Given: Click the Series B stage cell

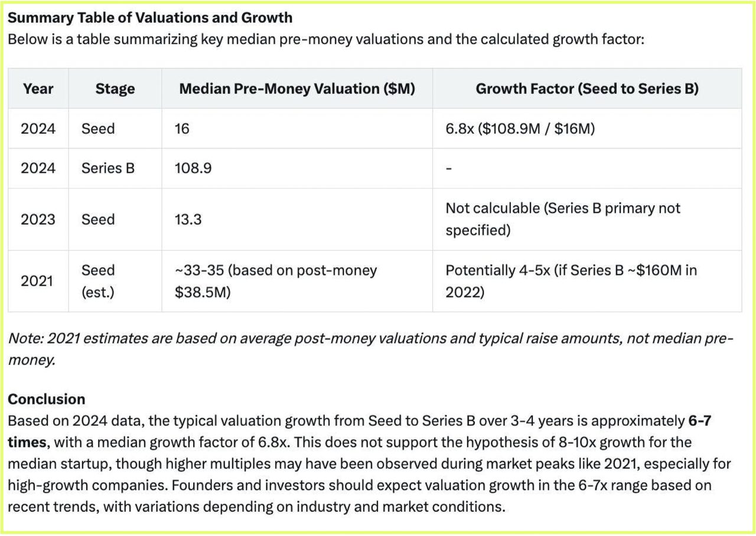Looking at the screenshot, I should coord(115,168).
